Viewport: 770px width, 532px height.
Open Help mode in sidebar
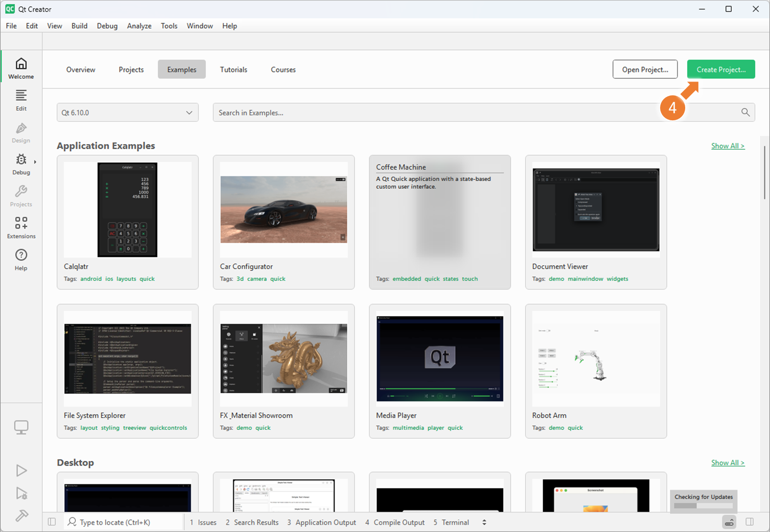[x=21, y=260]
